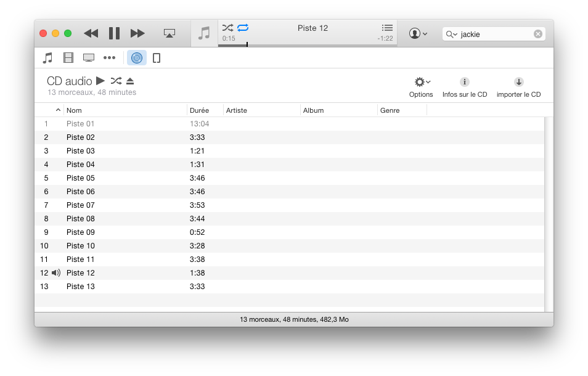Image resolution: width=588 pixels, height=376 pixels.
Task: Select the Piste 04 row
Action: pos(289,164)
